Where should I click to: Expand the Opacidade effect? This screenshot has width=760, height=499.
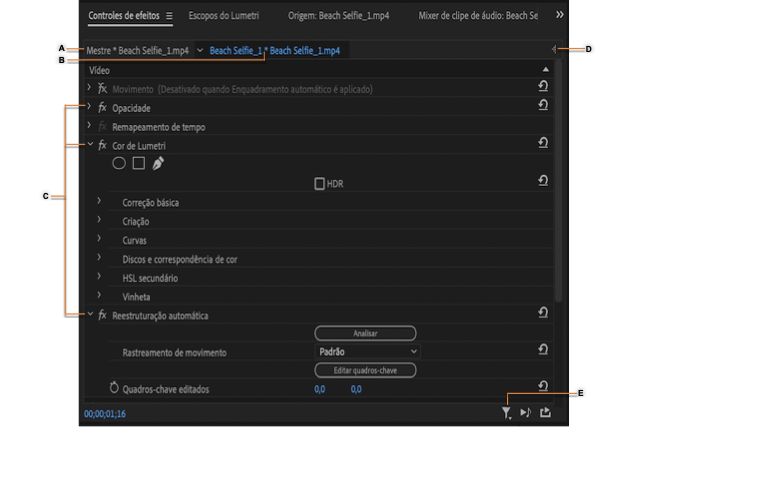(89, 106)
